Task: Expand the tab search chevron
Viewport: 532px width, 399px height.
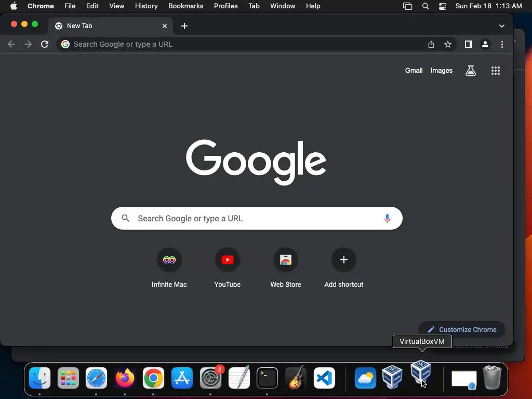Action: tap(501, 26)
